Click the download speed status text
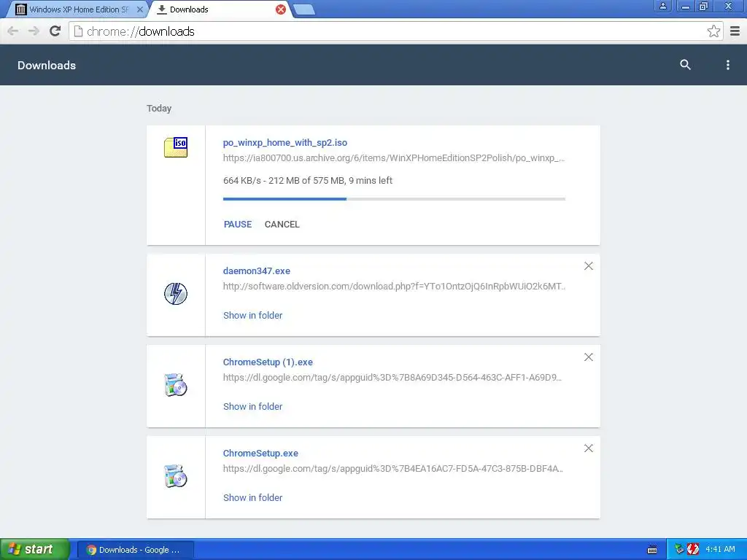Viewport: 747px width, 560px height. tap(308, 181)
